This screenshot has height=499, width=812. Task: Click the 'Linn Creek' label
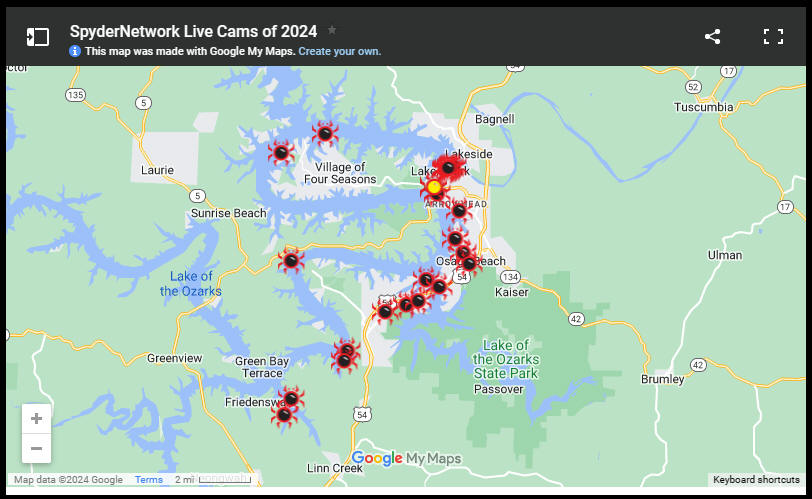coord(335,468)
